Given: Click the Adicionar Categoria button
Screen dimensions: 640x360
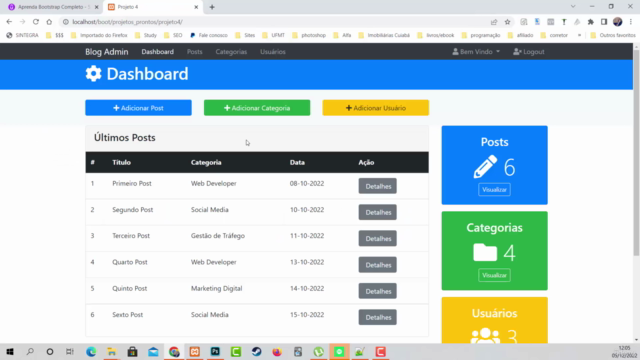Looking at the screenshot, I should (x=257, y=108).
